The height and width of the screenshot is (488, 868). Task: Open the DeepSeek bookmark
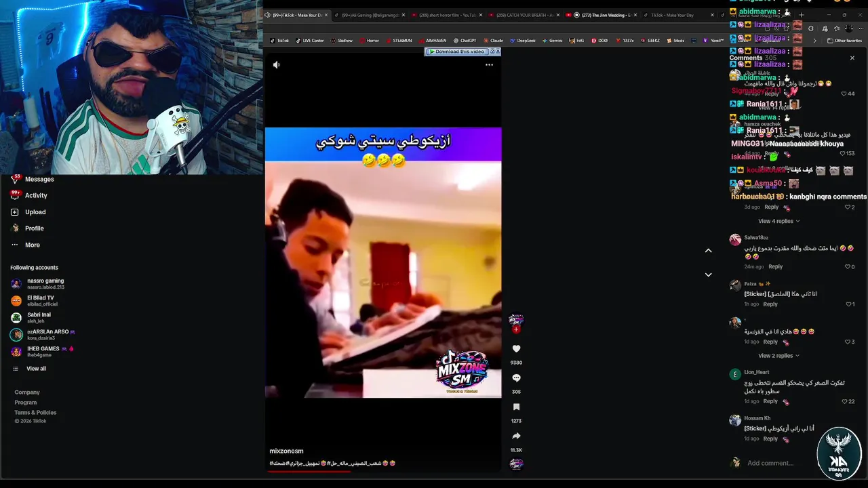coord(522,41)
